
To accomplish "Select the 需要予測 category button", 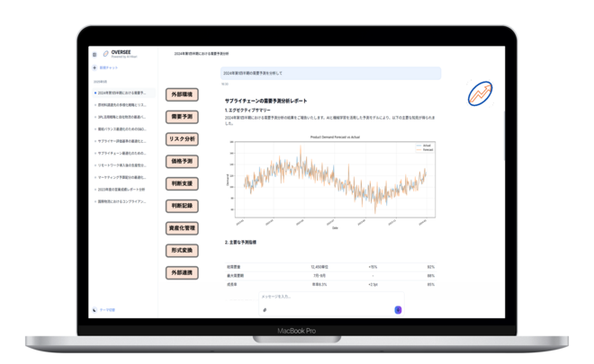I will pyautogui.click(x=182, y=117).
